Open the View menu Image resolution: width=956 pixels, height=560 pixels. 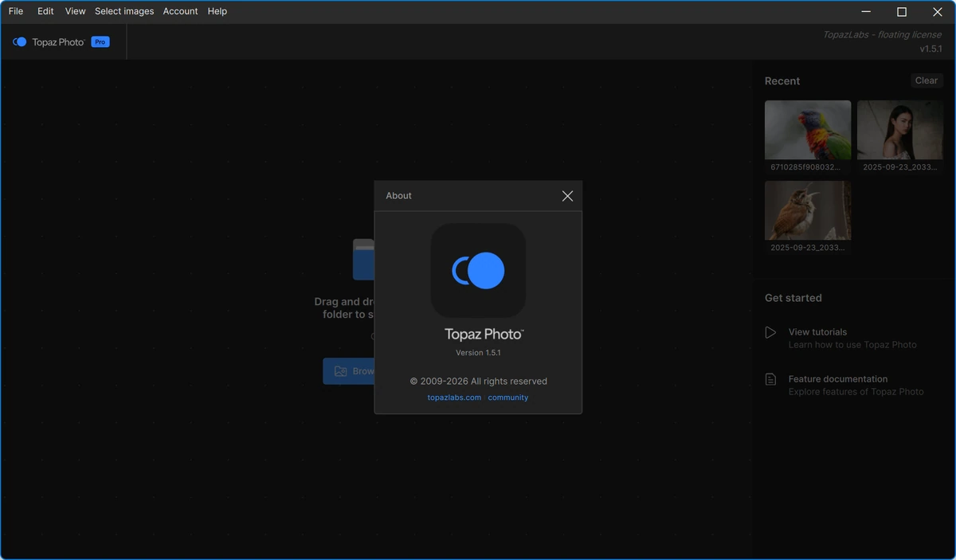(75, 11)
